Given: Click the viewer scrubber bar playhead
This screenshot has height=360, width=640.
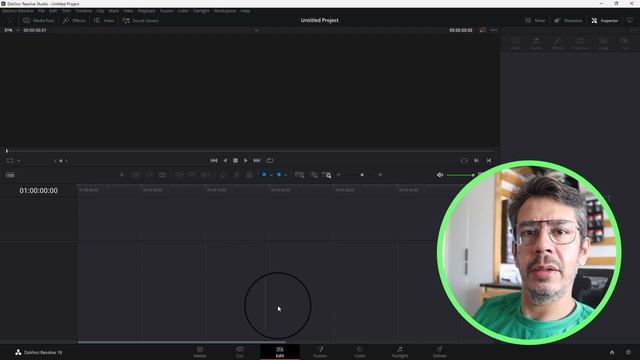Looking at the screenshot, I should pyautogui.click(x=7, y=151).
